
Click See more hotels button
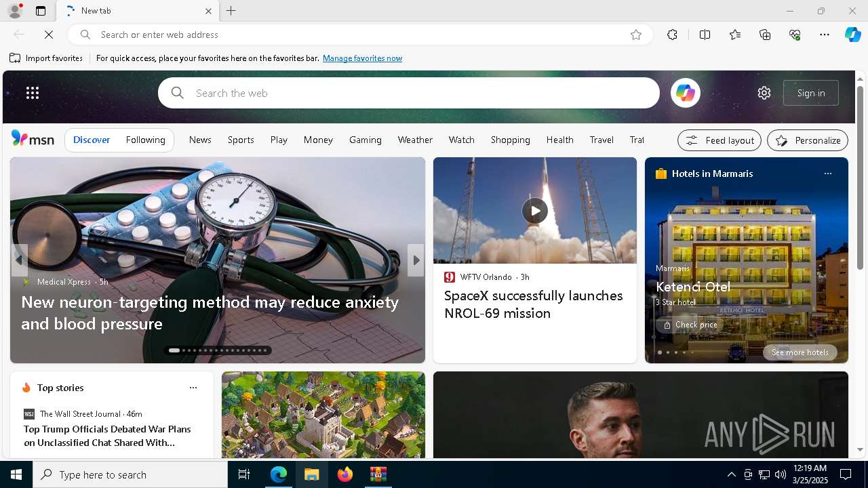click(800, 352)
